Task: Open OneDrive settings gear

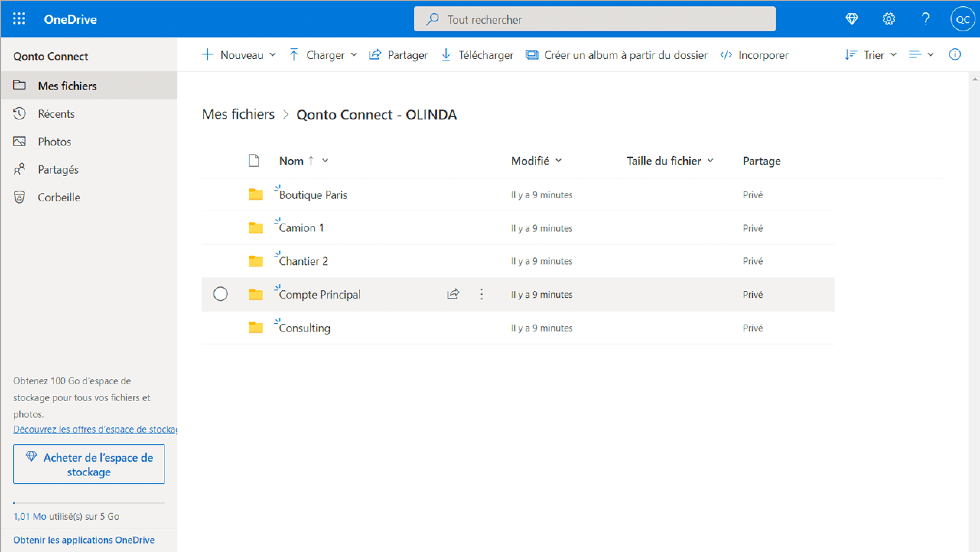Action: click(x=889, y=19)
